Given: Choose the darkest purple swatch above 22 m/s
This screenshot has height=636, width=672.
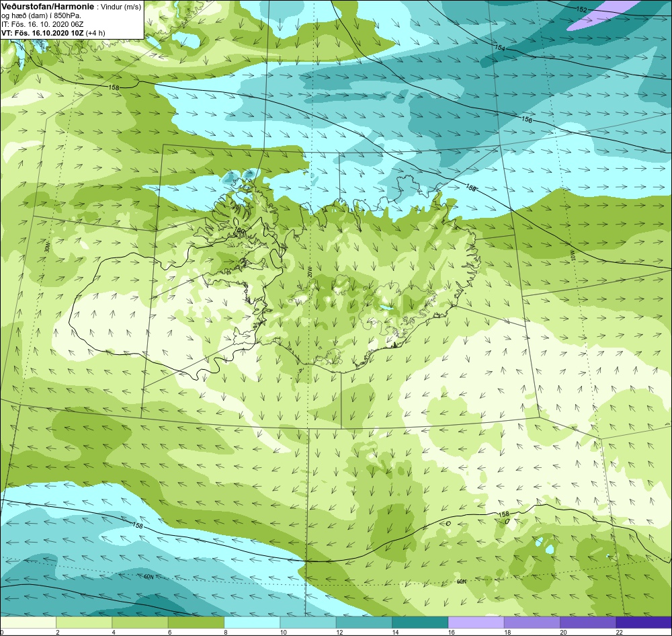Looking at the screenshot, I should pos(644,623).
